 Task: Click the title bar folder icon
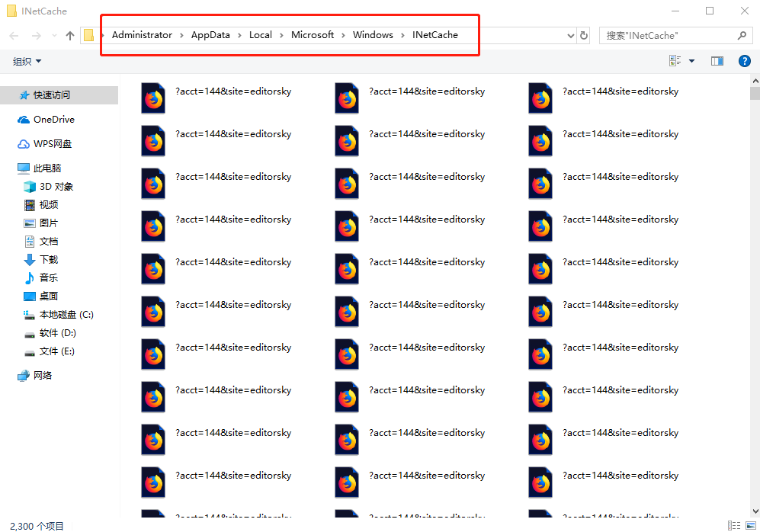[11, 11]
